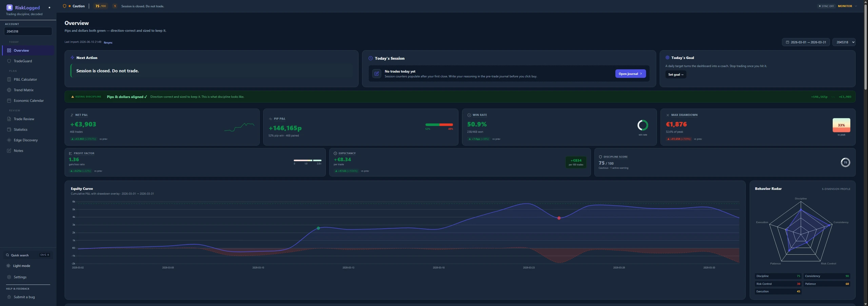The height and width of the screenshot is (306, 868).
Task: Click the Consistency score row
Action: 827,276
